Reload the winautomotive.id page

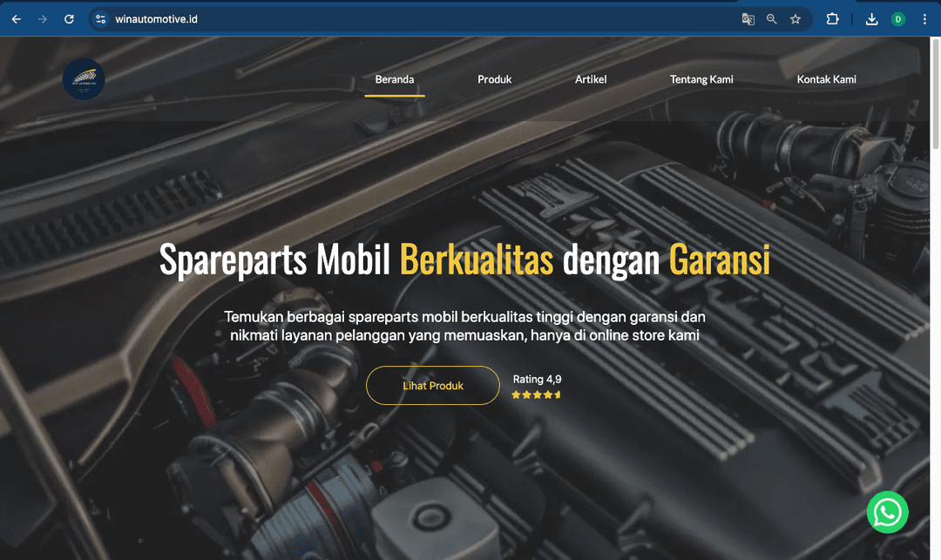pos(69,19)
